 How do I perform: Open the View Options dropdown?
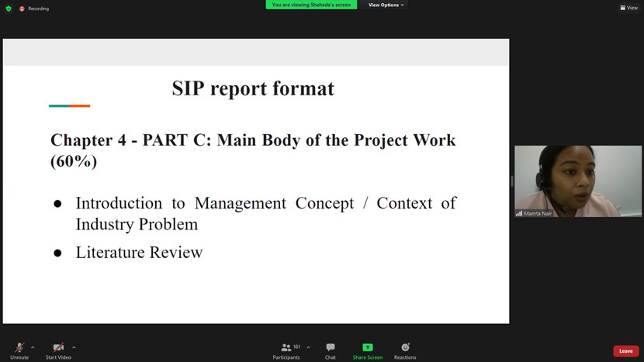pyautogui.click(x=386, y=5)
